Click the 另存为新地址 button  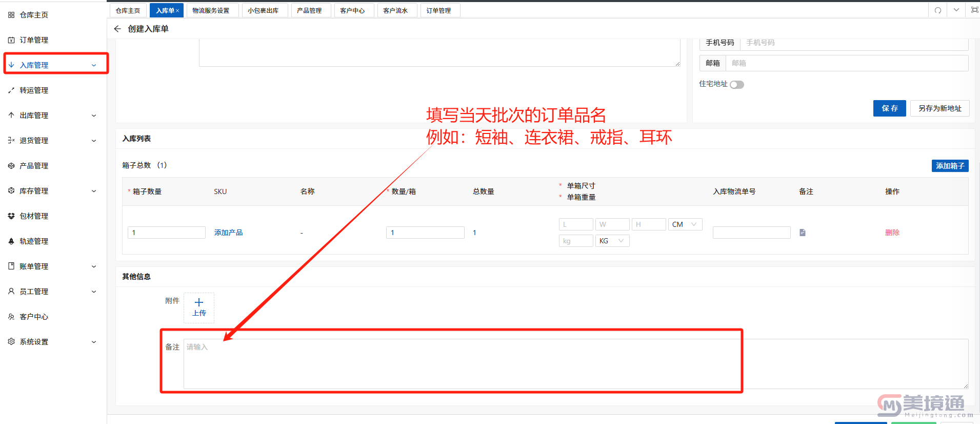coord(940,108)
